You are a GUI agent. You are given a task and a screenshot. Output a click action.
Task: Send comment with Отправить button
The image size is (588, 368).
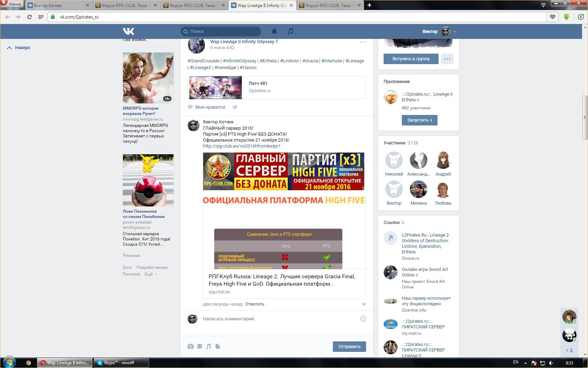349,347
